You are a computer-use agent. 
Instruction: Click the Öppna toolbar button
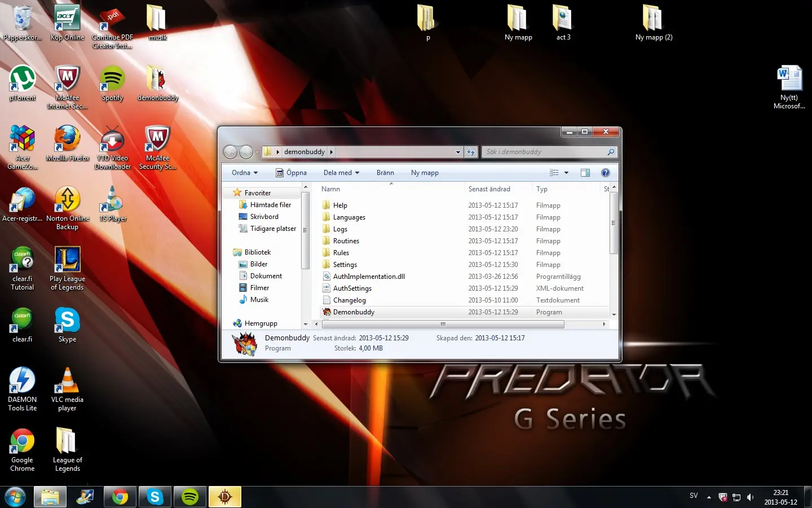291,173
